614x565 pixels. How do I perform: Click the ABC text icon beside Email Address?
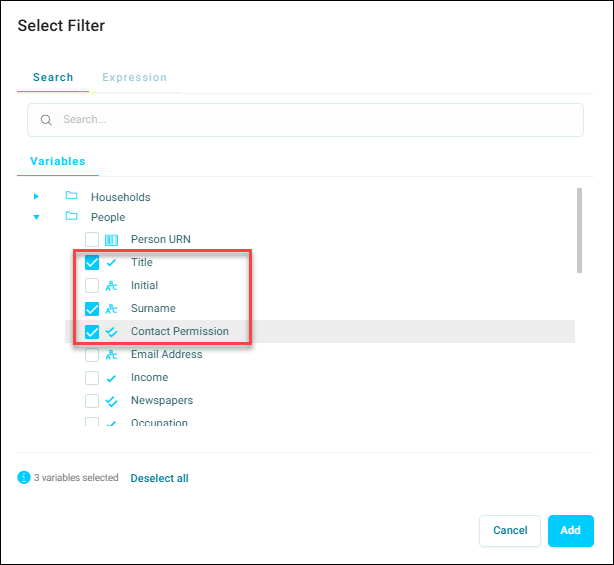(112, 355)
